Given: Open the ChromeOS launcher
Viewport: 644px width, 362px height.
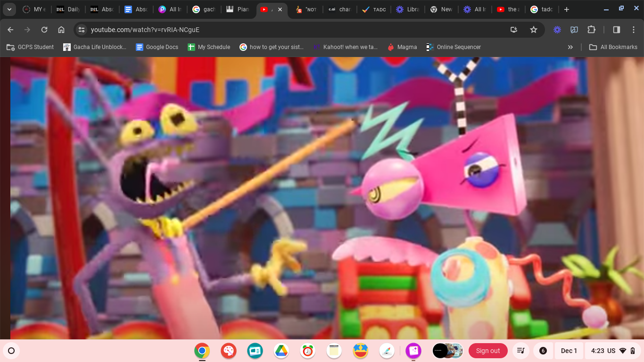Looking at the screenshot, I should point(11,351).
